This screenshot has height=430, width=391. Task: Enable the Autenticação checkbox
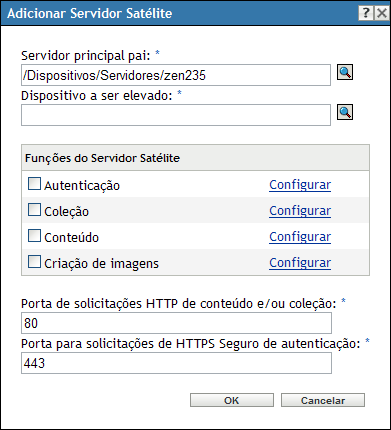[34, 184]
